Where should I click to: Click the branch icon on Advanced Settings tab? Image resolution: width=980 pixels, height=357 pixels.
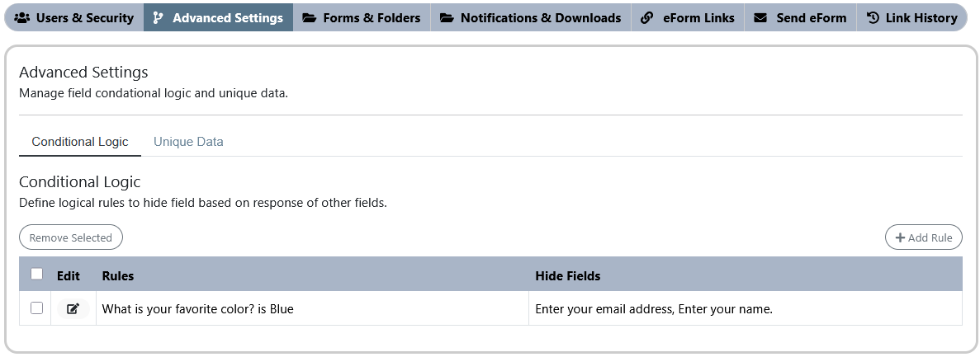[159, 18]
